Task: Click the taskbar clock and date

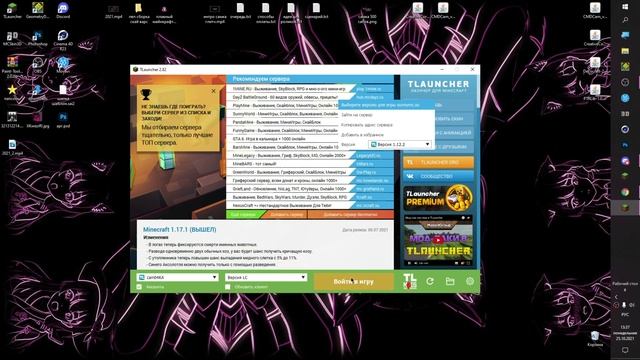Action: (625, 333)
